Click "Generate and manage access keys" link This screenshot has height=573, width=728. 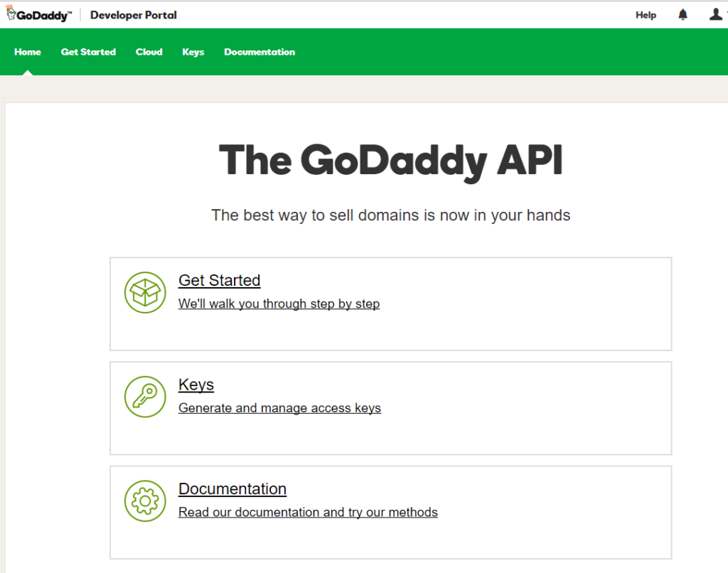coord(279,408)
